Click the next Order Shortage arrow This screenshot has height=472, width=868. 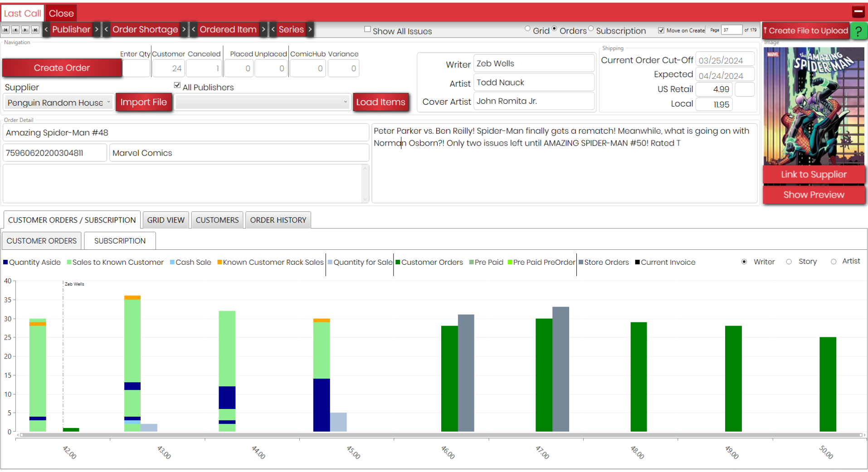(x=184, y=29)
